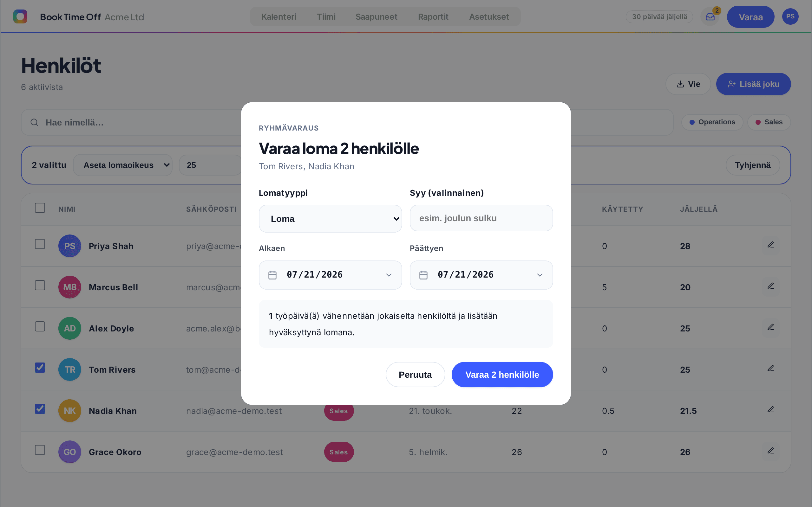Filter by the Sales color chip

tap(769, 122)
